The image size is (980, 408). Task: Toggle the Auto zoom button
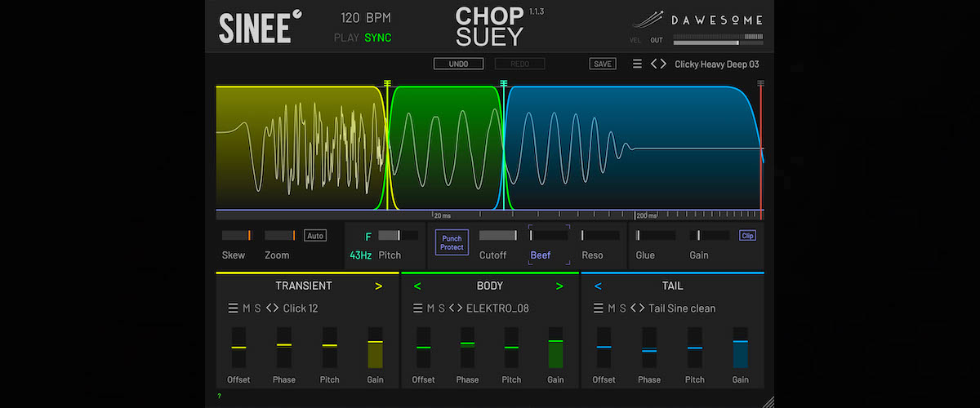(x=315, y=236)
